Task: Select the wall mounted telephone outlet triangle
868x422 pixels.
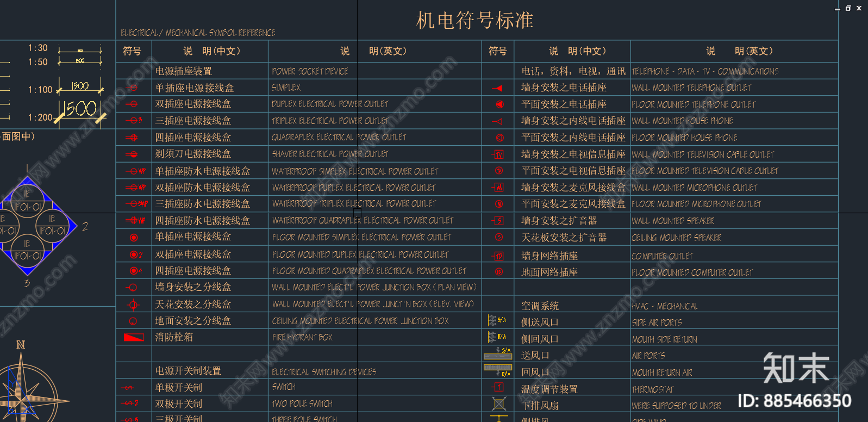Action: [x=497, y=88]
